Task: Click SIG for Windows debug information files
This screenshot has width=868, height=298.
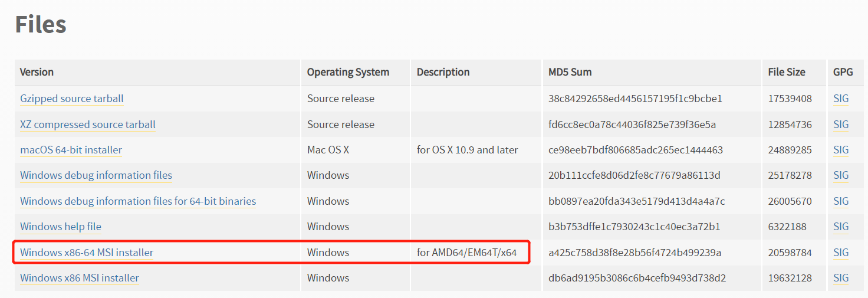Action: (x=841, y=175)
